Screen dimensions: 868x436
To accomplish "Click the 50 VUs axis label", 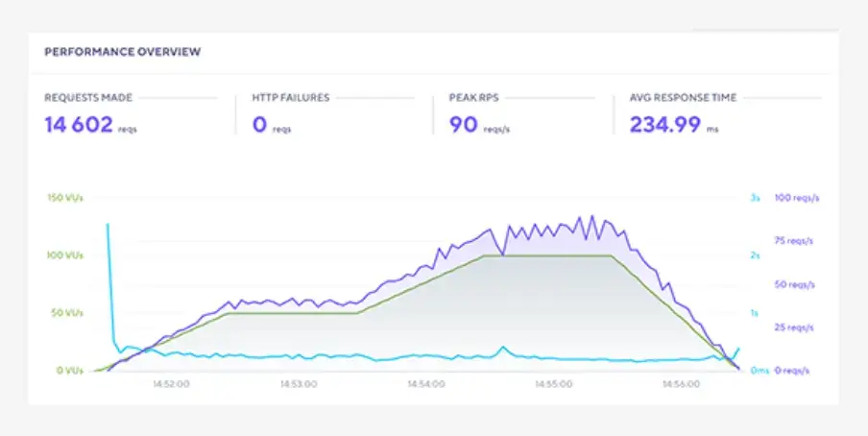I will 66,313.
